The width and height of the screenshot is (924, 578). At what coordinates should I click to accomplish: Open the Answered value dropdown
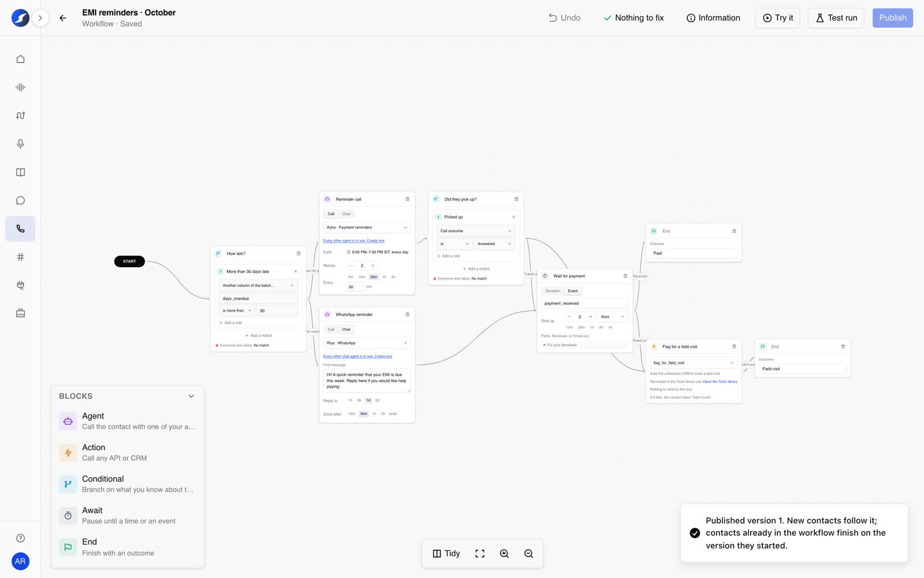[x=494, y=244]
